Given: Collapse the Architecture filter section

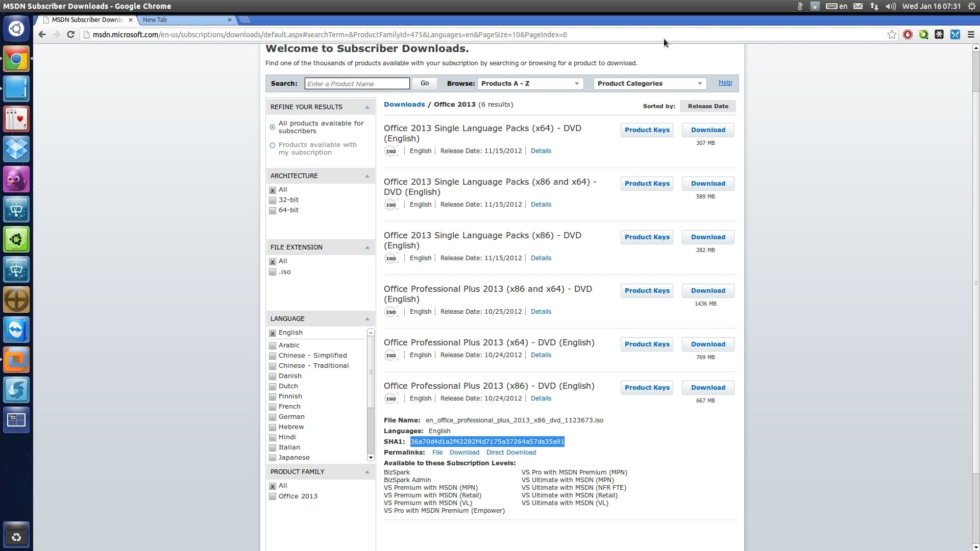Looking at the screenshot, I should coord(367,176).
